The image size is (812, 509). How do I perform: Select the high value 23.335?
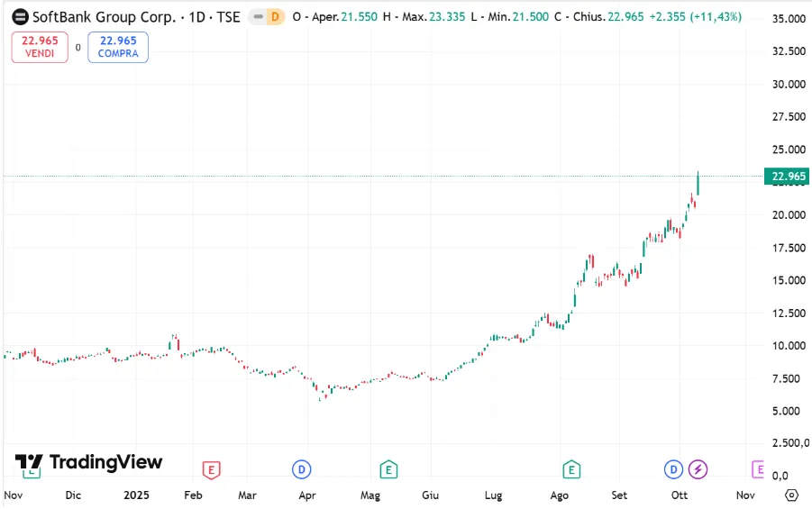click(447, 17)
